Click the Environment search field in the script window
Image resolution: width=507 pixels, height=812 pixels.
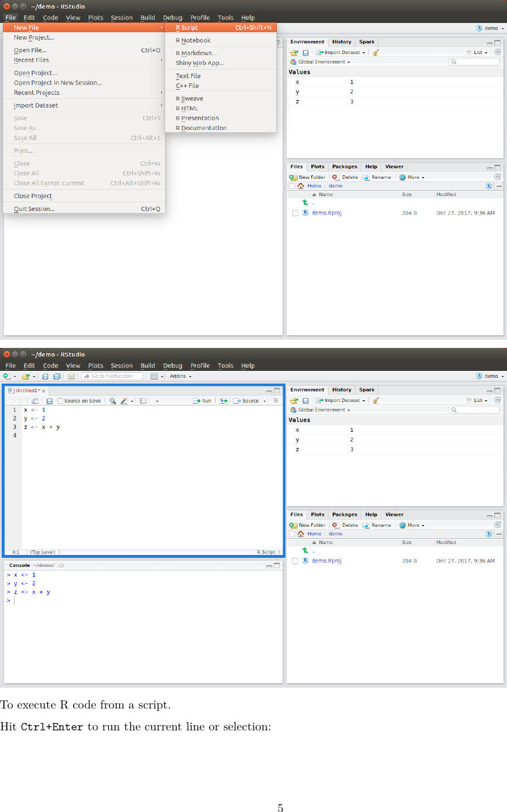point(475,410)
